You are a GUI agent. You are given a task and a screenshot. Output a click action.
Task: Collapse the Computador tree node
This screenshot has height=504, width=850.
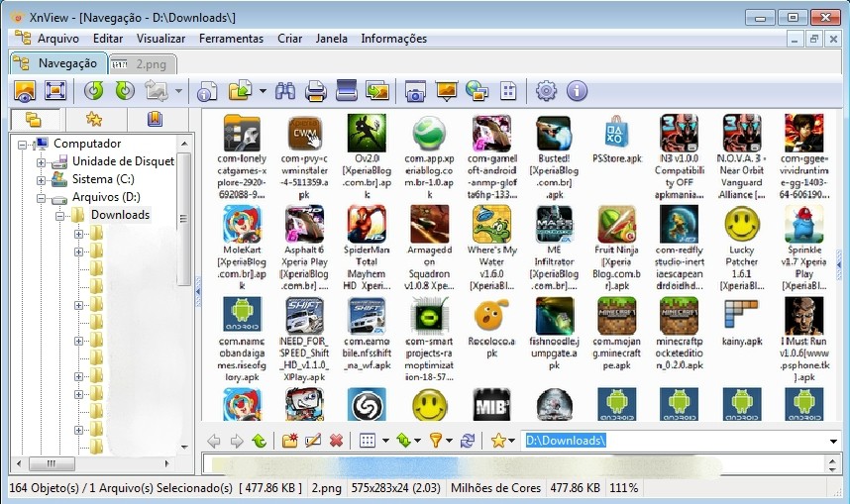tap(22, 145)
